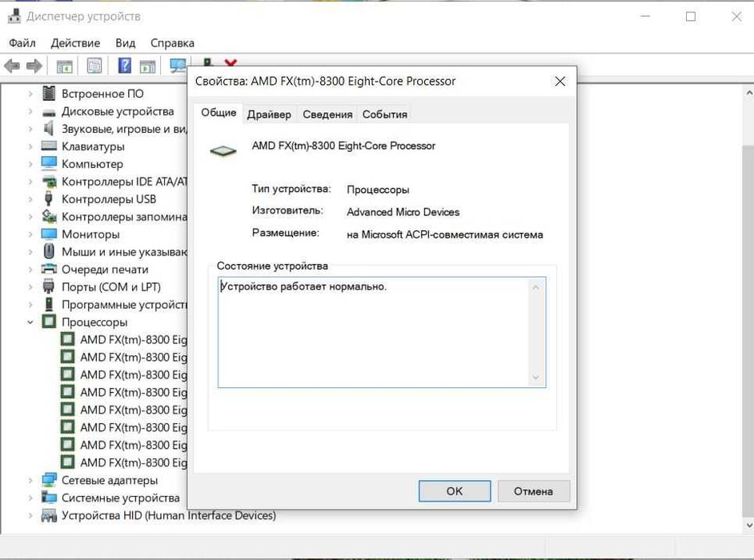Image resolution: width=754 pixels, height=560 pixels.
Task: Open the Справка menu
Action: click(172, 43)
